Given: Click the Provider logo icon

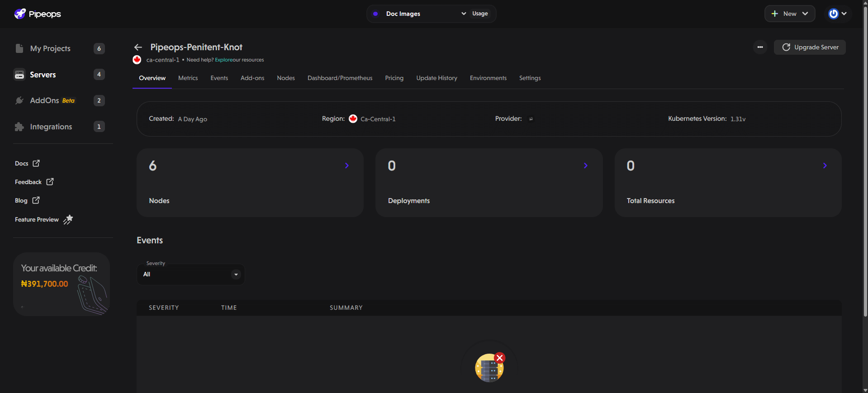Looking at the screenshot, I should (x=531, y=119).
